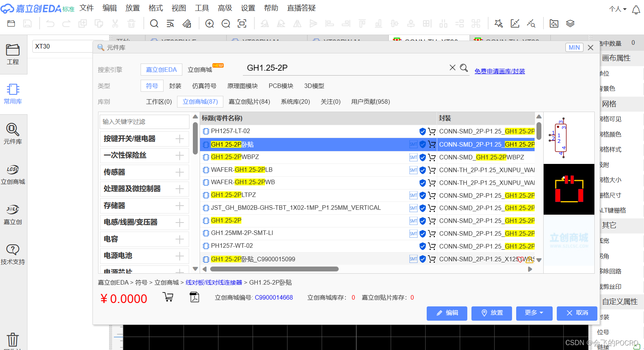This screenshot has height=350, width=644.
Task: Click the 放置 place button
Action: pos(492,313)
